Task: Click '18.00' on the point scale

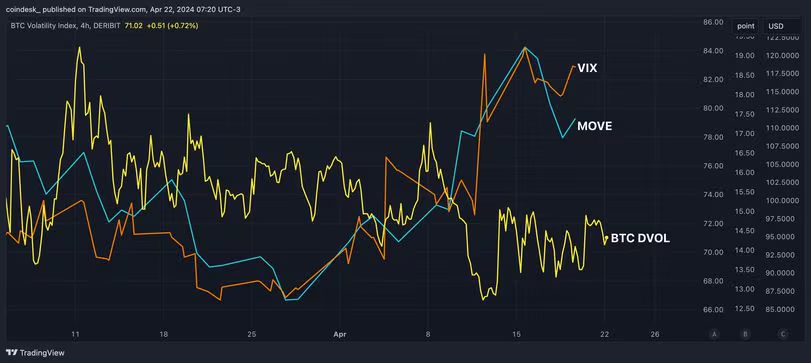Action: [x=744, y=95]
